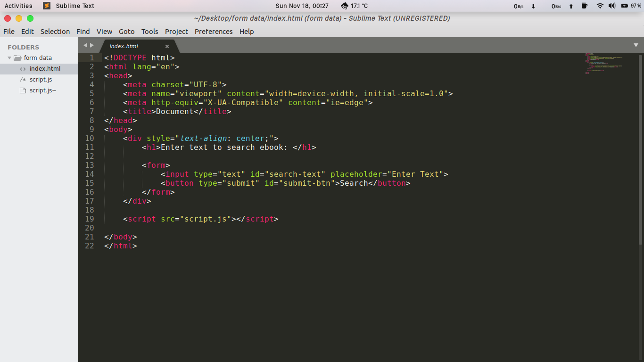Click line number 22 in the gutter
The height and width of the screenshot is (362, 644).
coord(90,246)
